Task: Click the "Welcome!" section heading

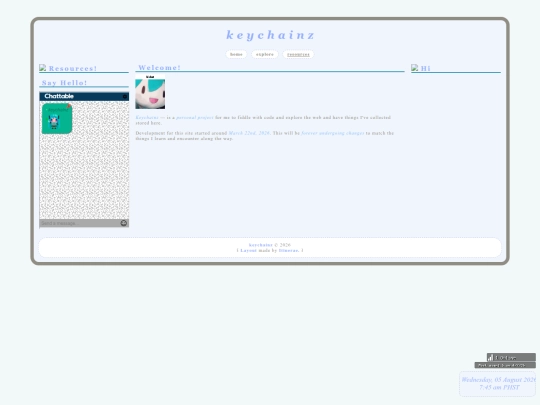Action: point(159,68)
